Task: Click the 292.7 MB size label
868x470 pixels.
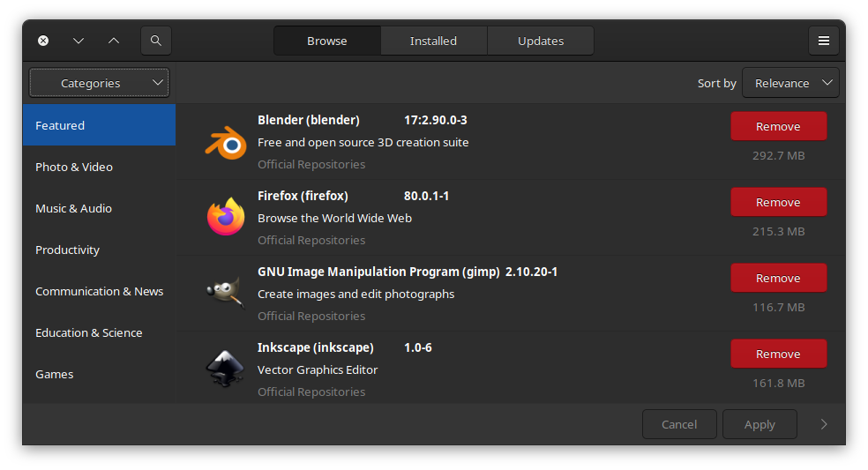Action: point(778,155)
